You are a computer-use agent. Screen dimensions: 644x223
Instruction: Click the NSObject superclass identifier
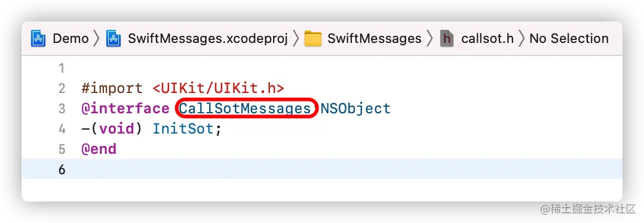(x=355, y=109)
